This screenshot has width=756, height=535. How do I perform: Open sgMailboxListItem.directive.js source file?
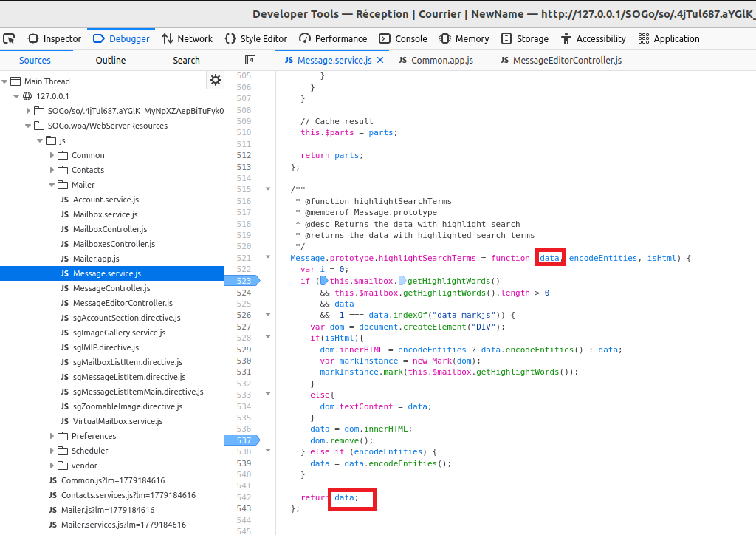point(127,362)
